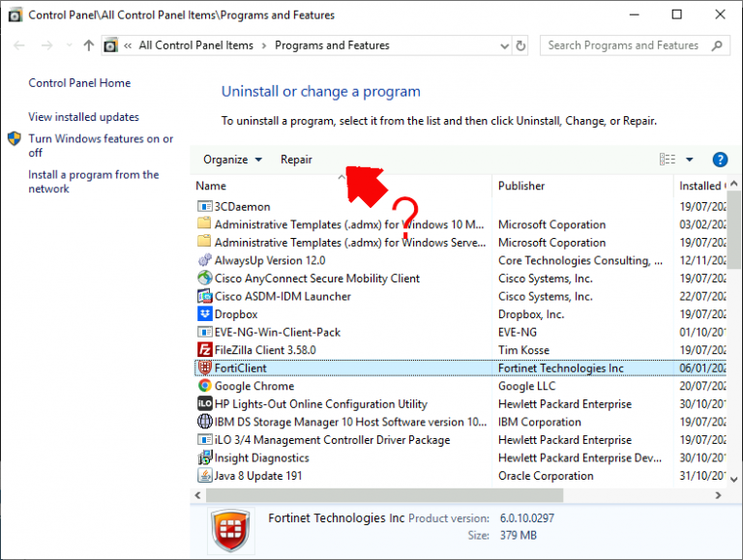Screen dimensions: 743x560
Task: Click the search magnifier icon
Action: point(717,45)
